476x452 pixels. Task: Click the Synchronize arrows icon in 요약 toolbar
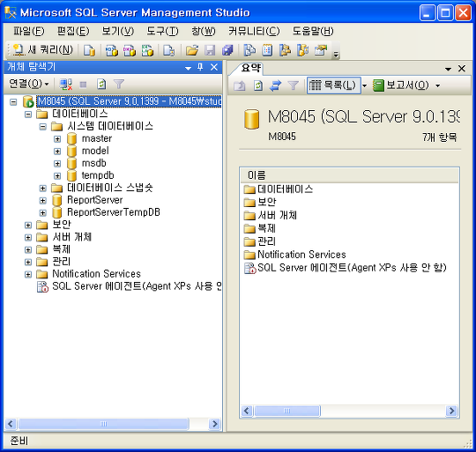[x=275, y=85]
